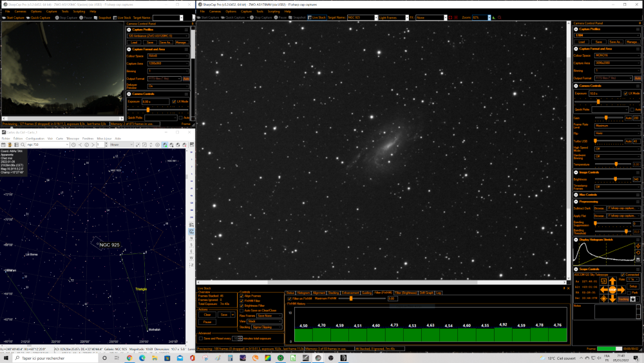The image size is (644, 363).
Task: Click Start Capture in main SharpCap toolbar
Action: click(x=208, y=17)
